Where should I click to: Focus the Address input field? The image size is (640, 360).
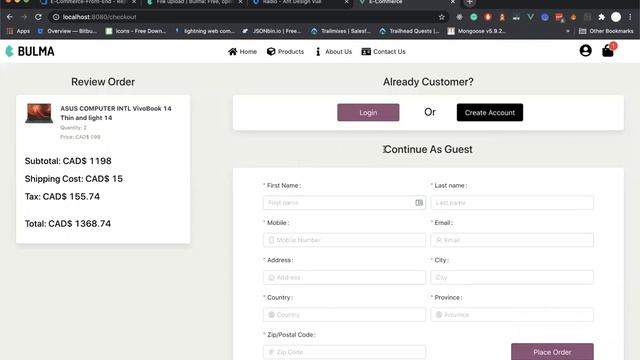344,277
